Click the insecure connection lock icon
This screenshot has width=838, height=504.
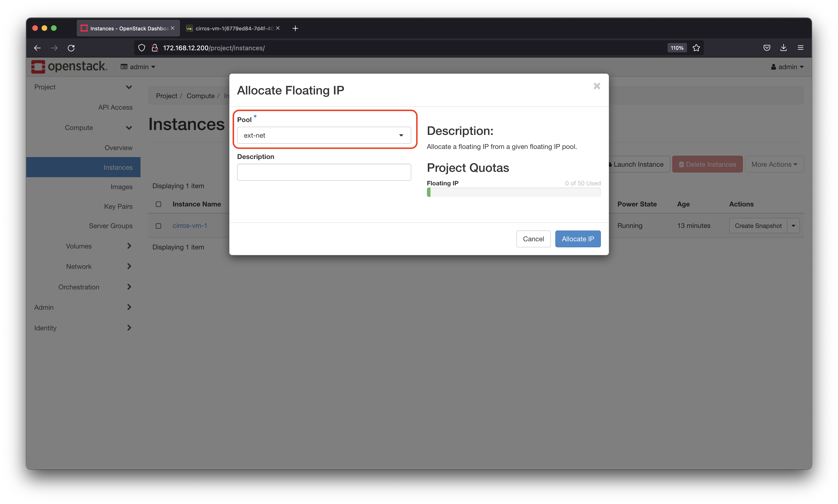click(155, 48)
